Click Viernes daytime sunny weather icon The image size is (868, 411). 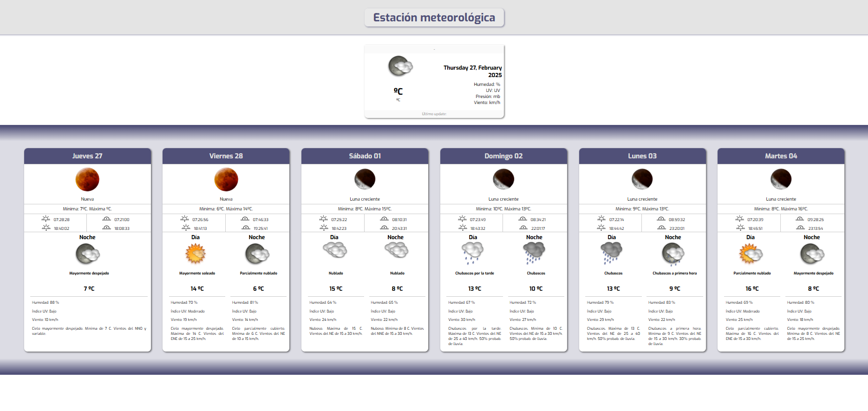(195, 254)
